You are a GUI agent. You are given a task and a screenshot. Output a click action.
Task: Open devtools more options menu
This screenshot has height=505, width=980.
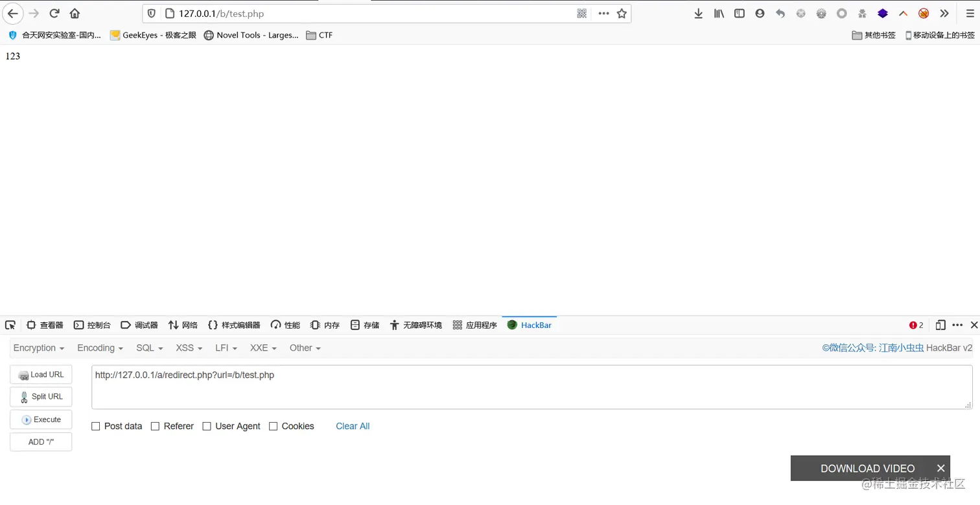(x=957, y=325)
